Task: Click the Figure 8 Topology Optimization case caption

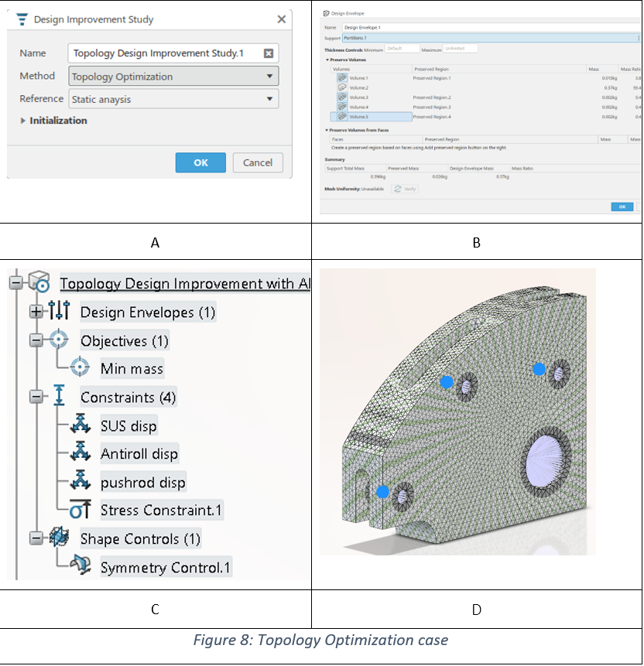Action: click(320, 640)
